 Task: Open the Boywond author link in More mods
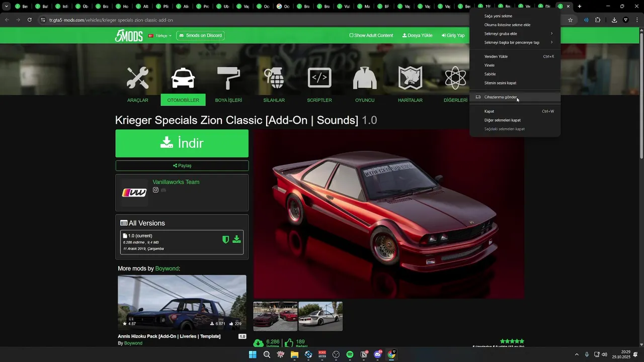(x=167, y=268)
